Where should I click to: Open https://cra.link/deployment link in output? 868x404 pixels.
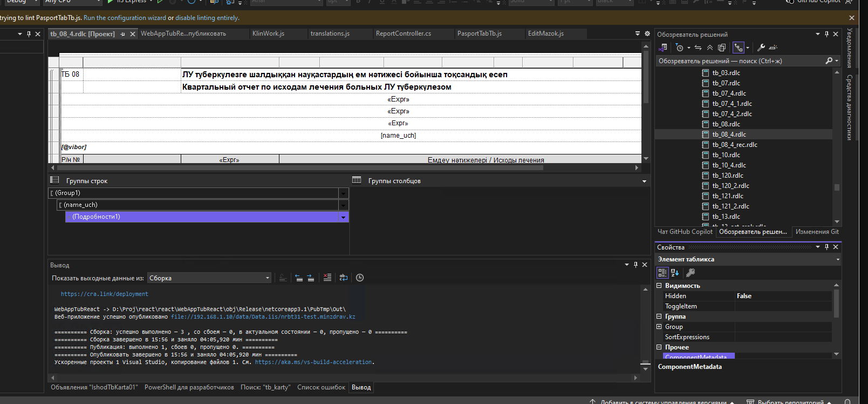click(x=104, y=294)
